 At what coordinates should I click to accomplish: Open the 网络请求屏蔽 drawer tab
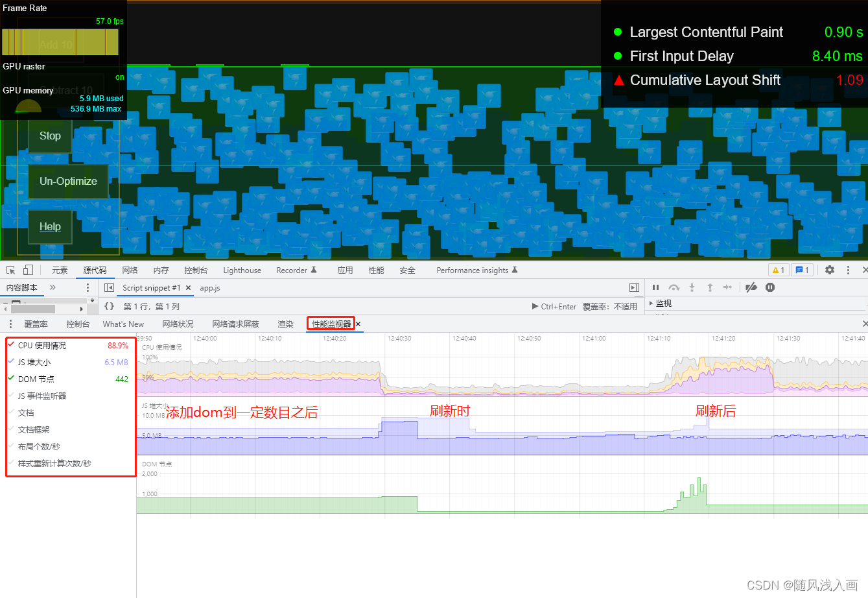[x=235, y=324]
